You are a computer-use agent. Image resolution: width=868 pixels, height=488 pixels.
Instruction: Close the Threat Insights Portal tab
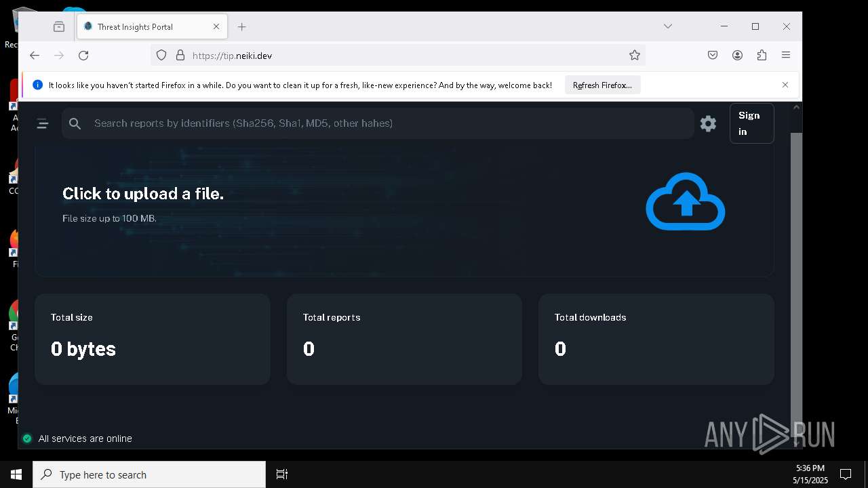(x=216, y=27)
